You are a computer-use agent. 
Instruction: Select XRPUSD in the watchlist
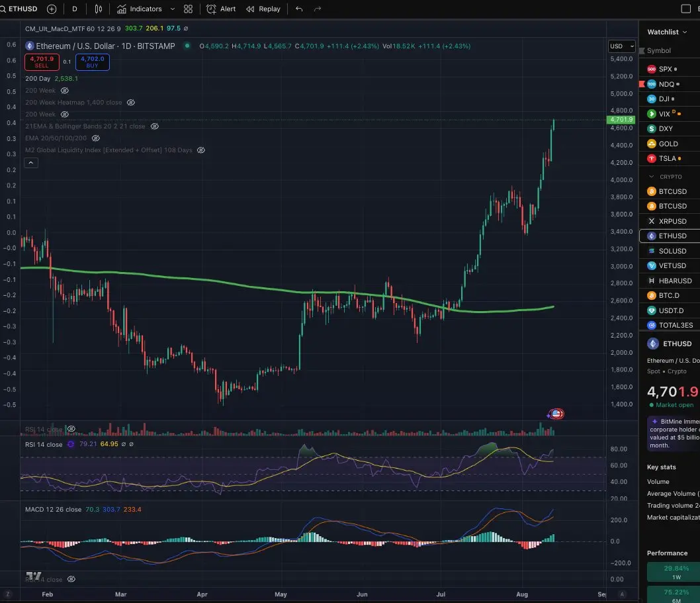tap(670, 221)
